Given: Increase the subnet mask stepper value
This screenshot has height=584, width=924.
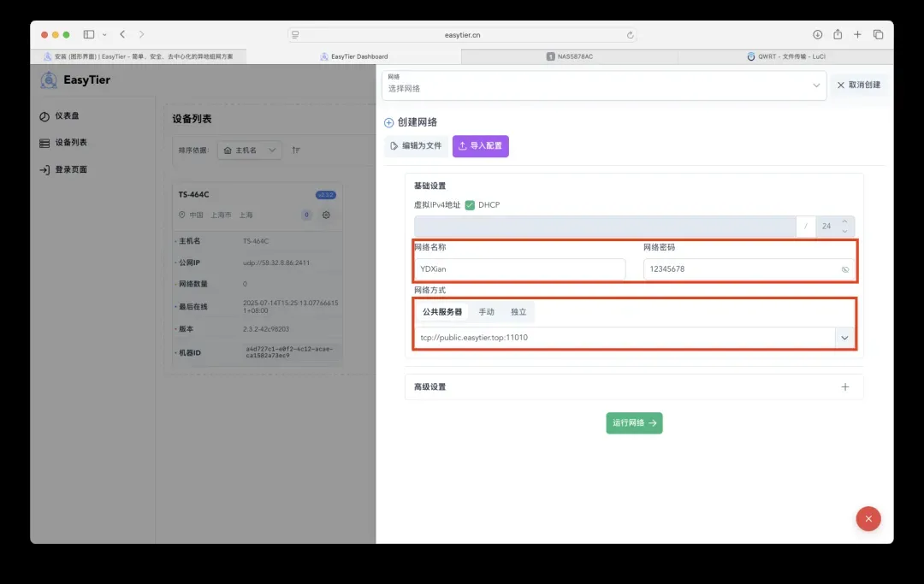Looking at the screenshot, I should [844, 221].
